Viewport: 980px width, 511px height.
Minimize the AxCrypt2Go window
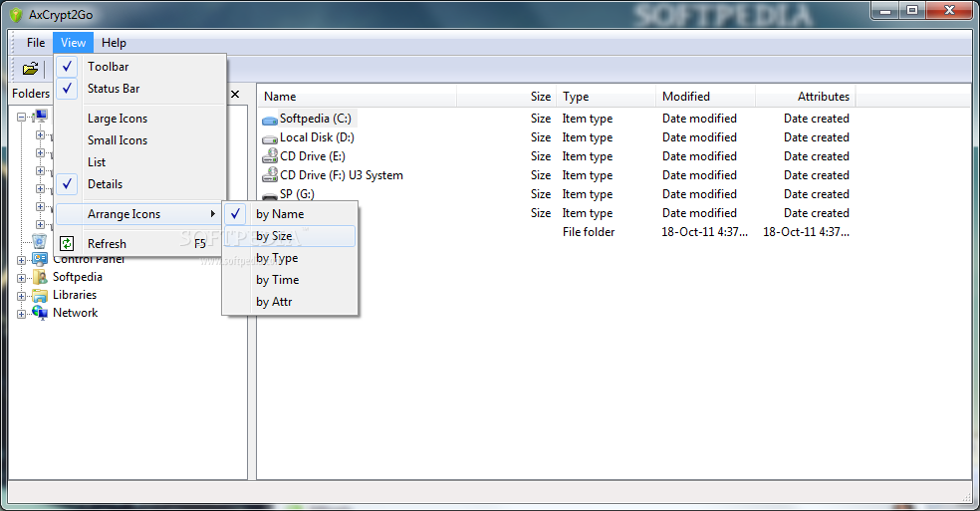(x=885, y=11)
